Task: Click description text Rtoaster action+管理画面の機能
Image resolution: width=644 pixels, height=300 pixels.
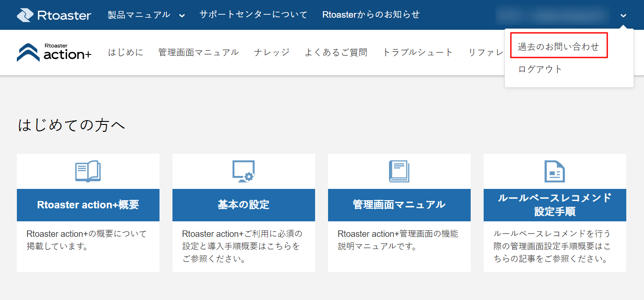Action: tap(398, 234)
